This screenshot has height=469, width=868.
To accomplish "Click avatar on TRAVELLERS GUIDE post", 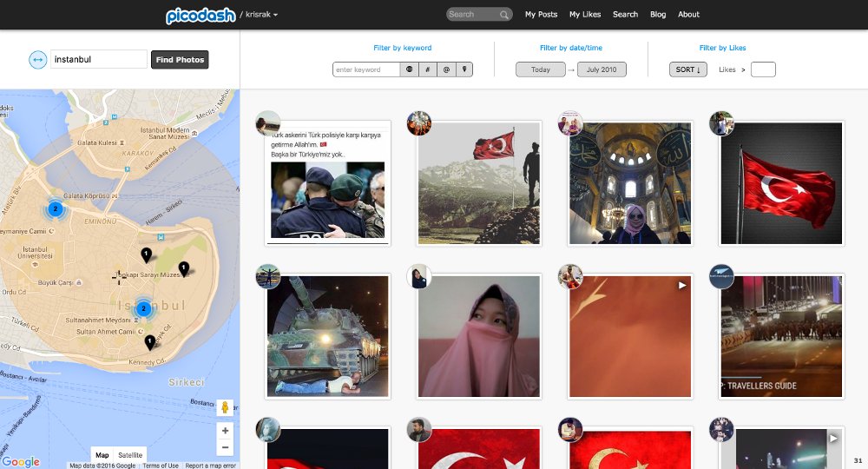I will click(x=721, y=275).
